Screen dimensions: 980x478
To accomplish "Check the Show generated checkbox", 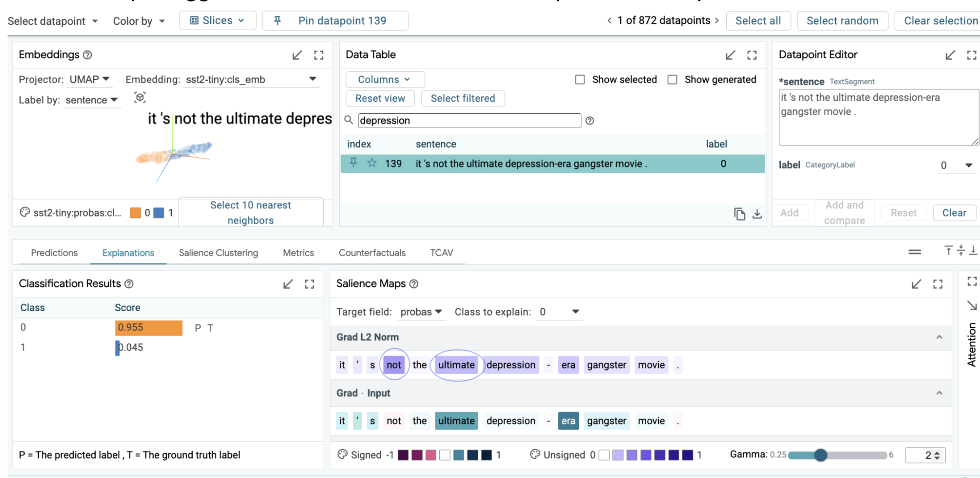I will 672,80.
